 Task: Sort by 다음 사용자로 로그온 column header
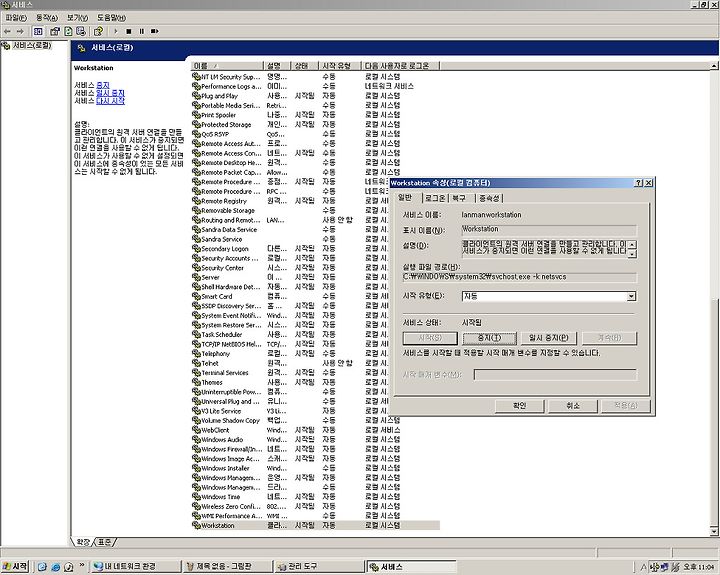[x=400, y=66]
